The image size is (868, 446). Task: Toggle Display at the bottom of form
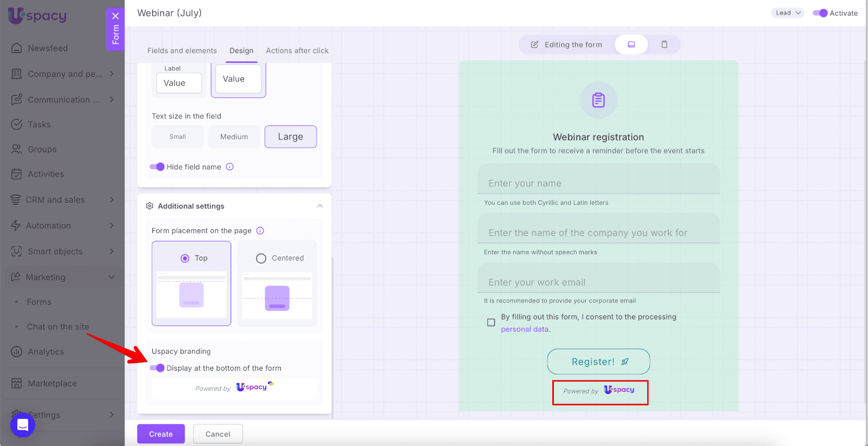click(157, 368)
